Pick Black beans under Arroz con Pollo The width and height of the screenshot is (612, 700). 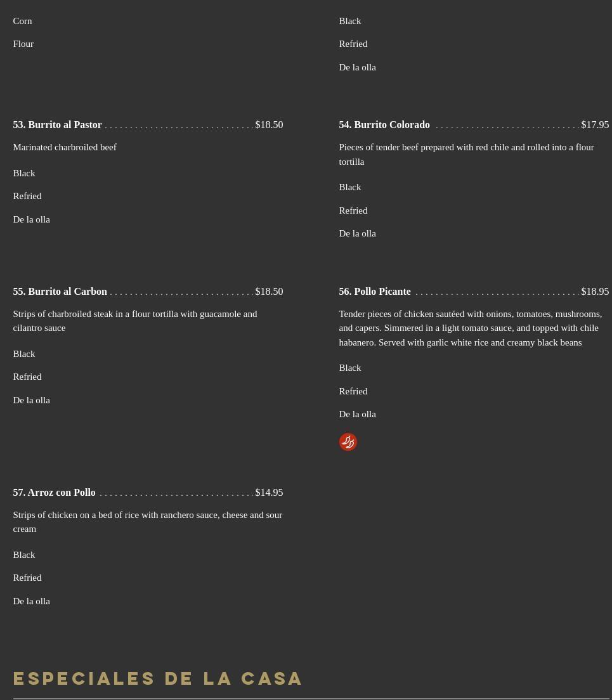(24, 555)
